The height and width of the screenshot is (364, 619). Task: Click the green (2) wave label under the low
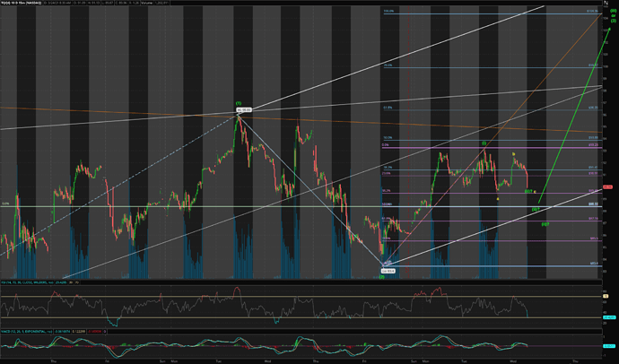(382, 277)
